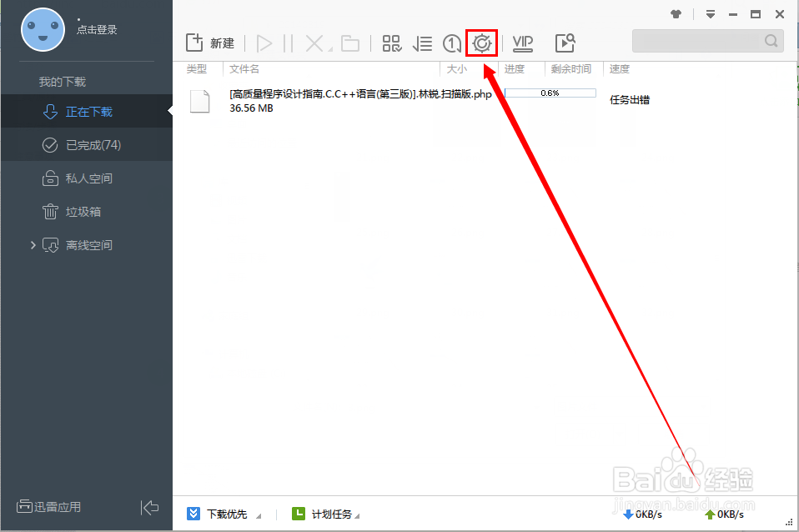
Task: Click the New task creation icon
Action: (193, 43)
